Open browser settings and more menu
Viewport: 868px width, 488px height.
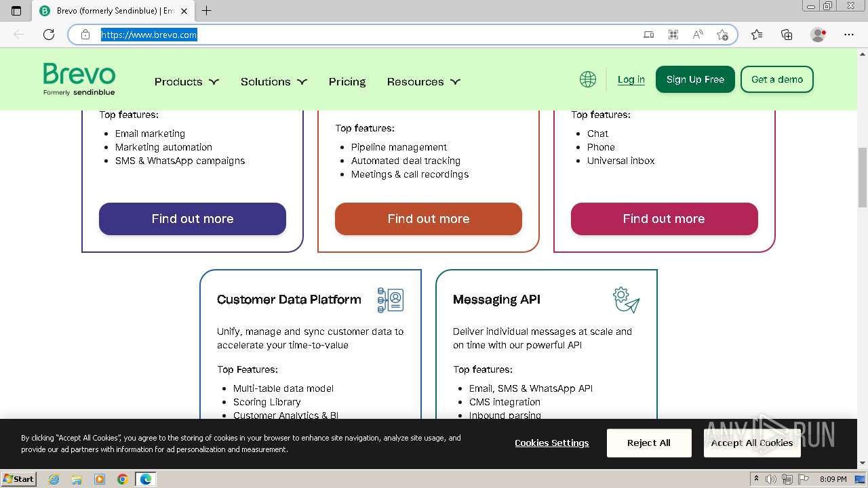849,35
